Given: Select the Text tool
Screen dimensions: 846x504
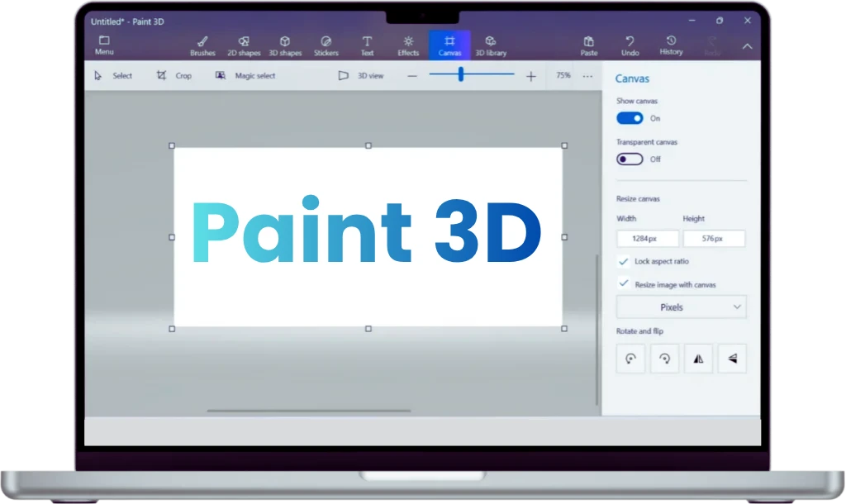Looking at the screenshot, I should point(367,45).
